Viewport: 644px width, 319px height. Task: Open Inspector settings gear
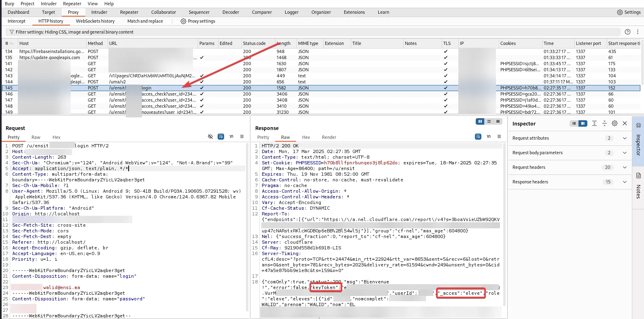(614, 123)
